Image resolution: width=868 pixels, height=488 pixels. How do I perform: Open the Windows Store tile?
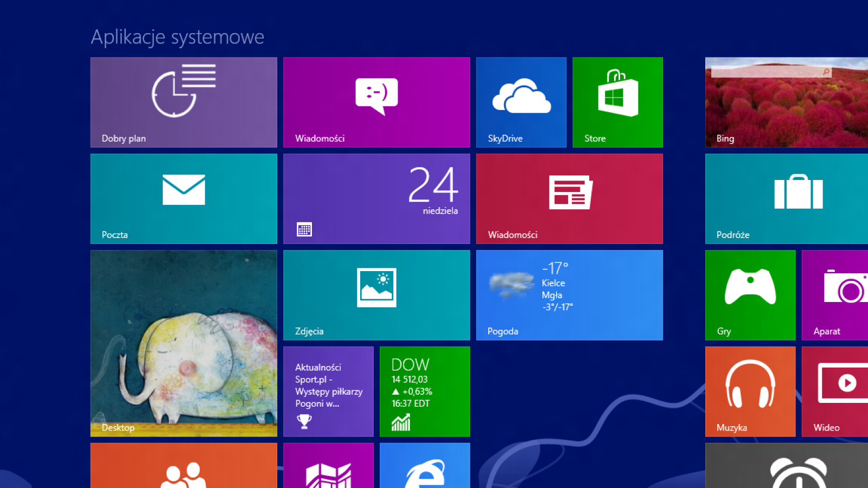[617, 102]
